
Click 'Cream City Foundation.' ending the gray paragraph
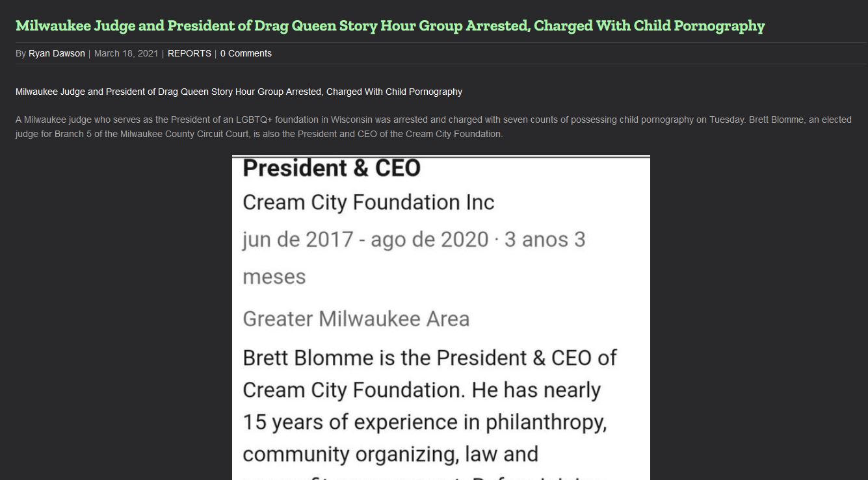click(x=454, y=134)
